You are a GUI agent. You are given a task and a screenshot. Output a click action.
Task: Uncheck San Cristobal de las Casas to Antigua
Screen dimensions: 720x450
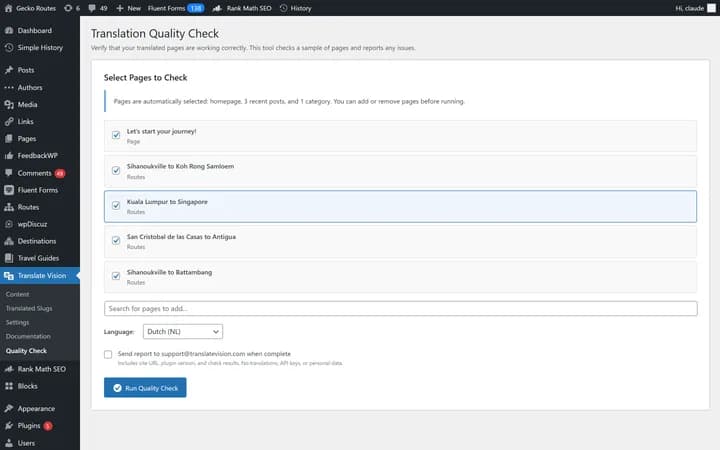(x=116, y=240)
